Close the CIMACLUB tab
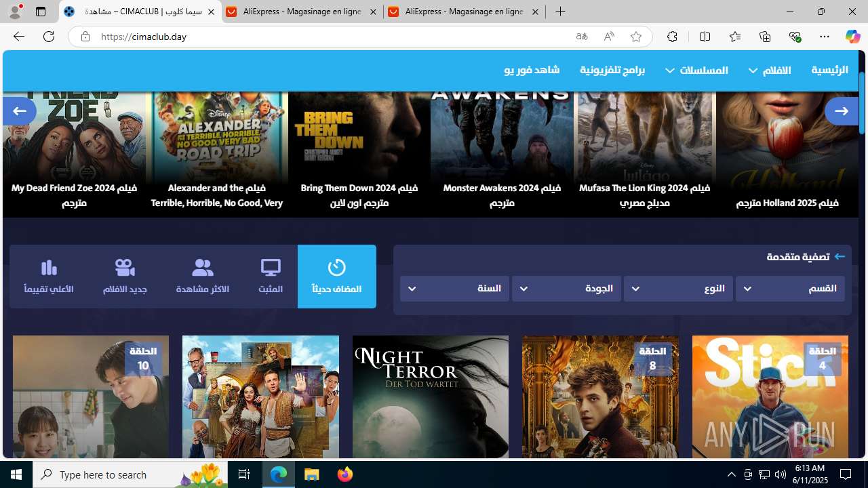868x488 pixels. 211,12
